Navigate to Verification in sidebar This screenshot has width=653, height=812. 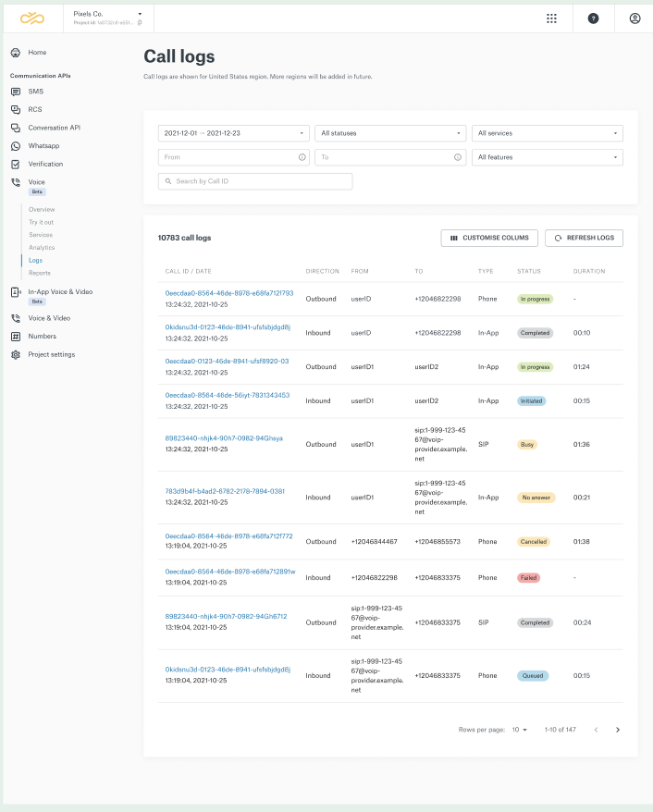click(x=45, y=164)
